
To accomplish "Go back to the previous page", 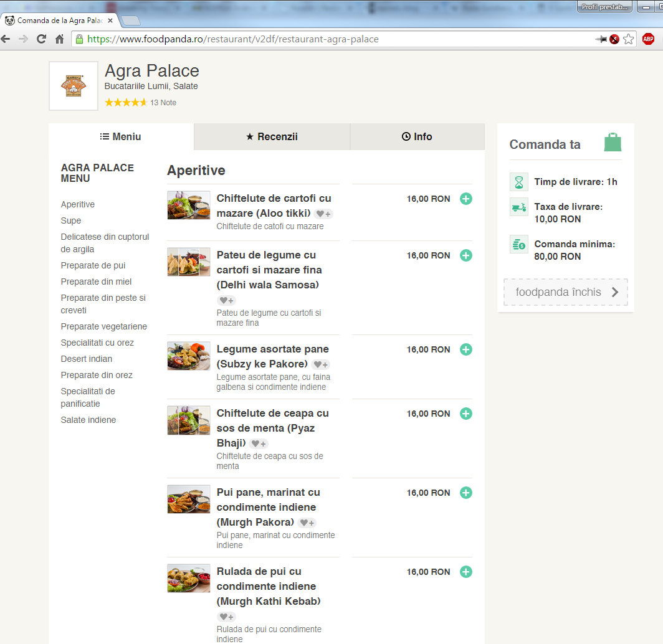I will coord(6,39).
